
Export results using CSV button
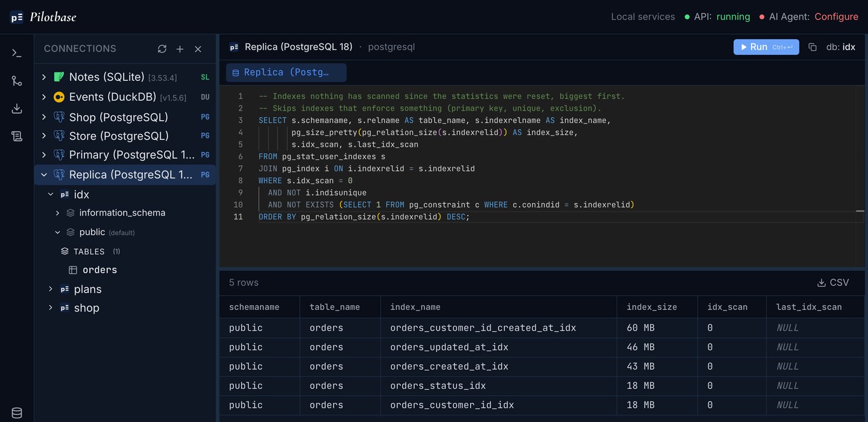[833, 283]
